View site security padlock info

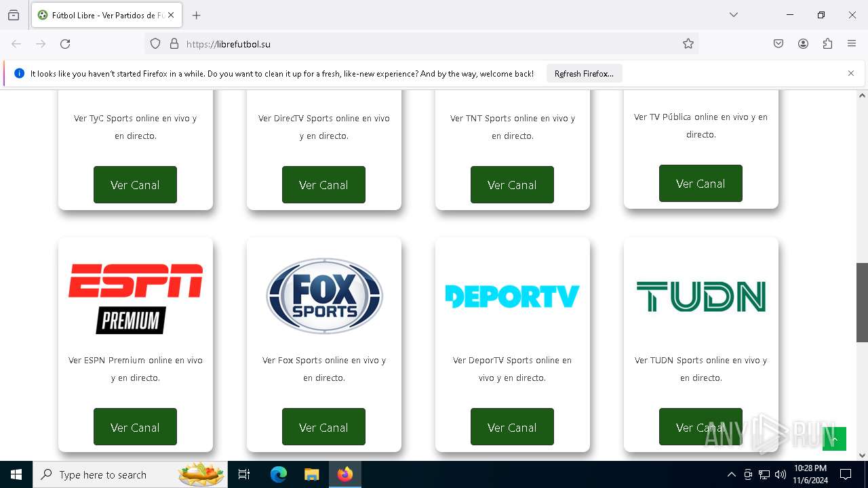pyautogui.click(x=174, y=44)
